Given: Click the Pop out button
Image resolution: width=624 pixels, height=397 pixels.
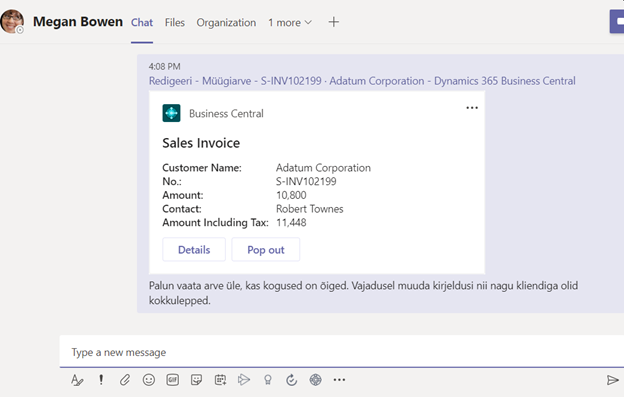Looking at the screenshot, I should 266,250.
